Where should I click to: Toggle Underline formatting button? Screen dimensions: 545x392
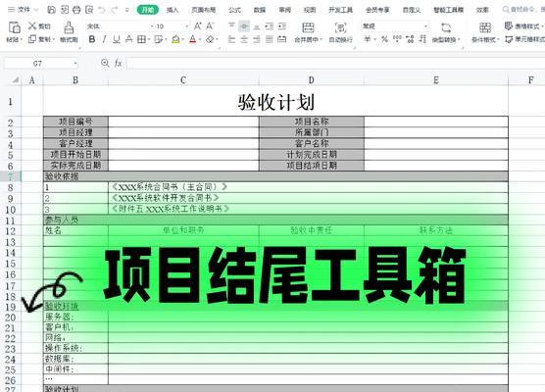(x=117, y=39)
